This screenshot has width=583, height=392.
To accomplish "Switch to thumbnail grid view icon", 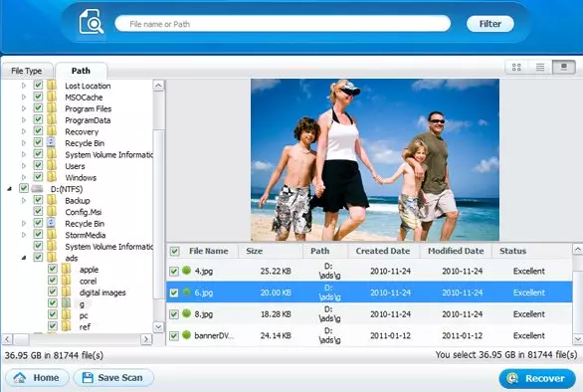I will coord(516,68).
